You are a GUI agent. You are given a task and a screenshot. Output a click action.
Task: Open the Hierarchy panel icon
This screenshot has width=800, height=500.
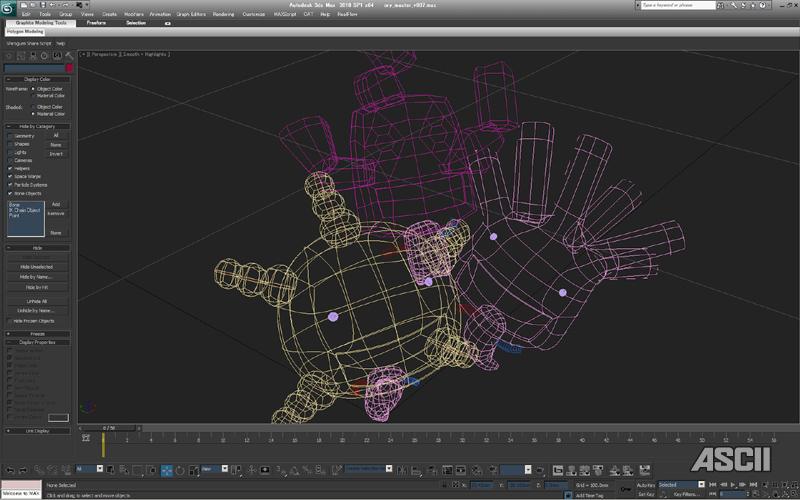pos(31,56)
